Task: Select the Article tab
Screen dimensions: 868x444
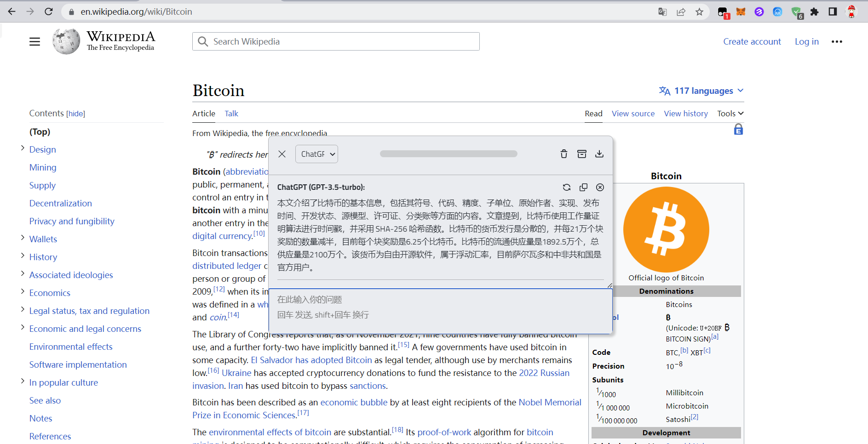Action: [x=204, y=114]
